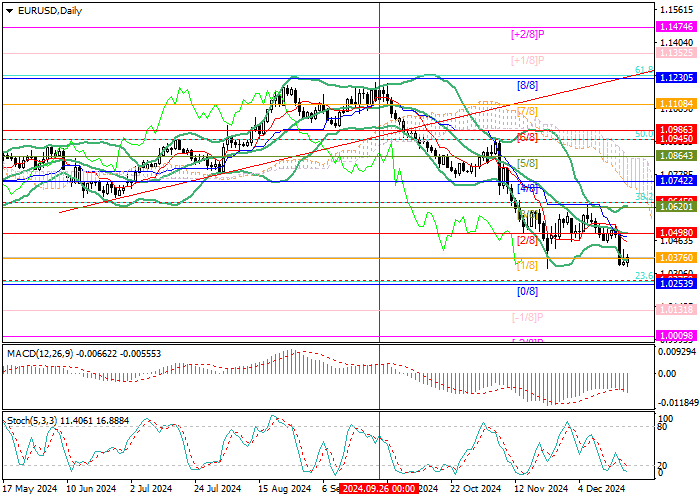Select the [+2/8]P Murrey level label
Screen dimensions: 700x500
[x=527, y=34]
